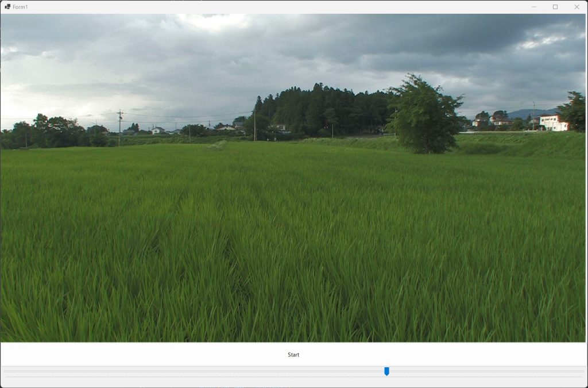Screen dimensions: 588x388
Task: Click the rice field picture display
Action: coord(293,178)
